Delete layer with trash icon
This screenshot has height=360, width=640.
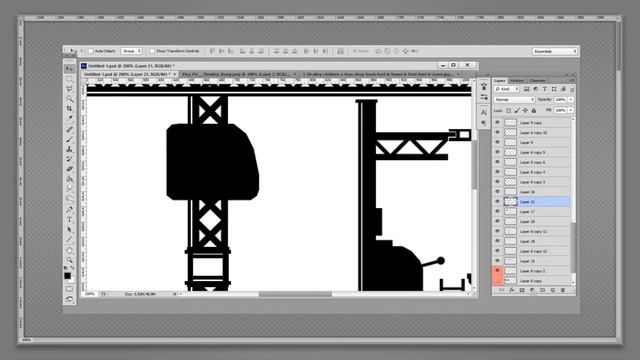point(562,290)
